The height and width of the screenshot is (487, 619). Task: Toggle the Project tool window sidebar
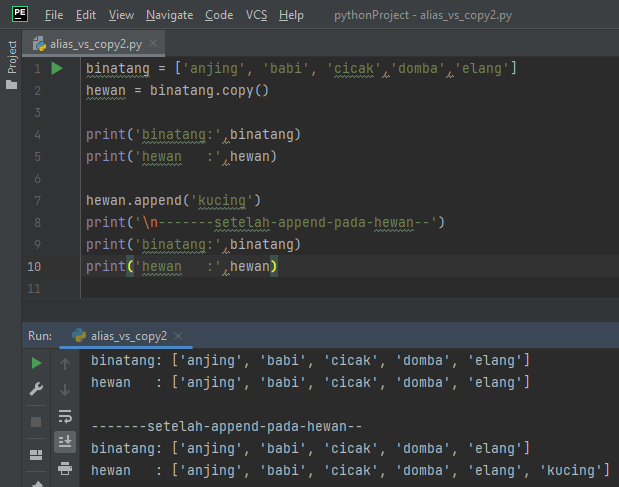(12, 57)
